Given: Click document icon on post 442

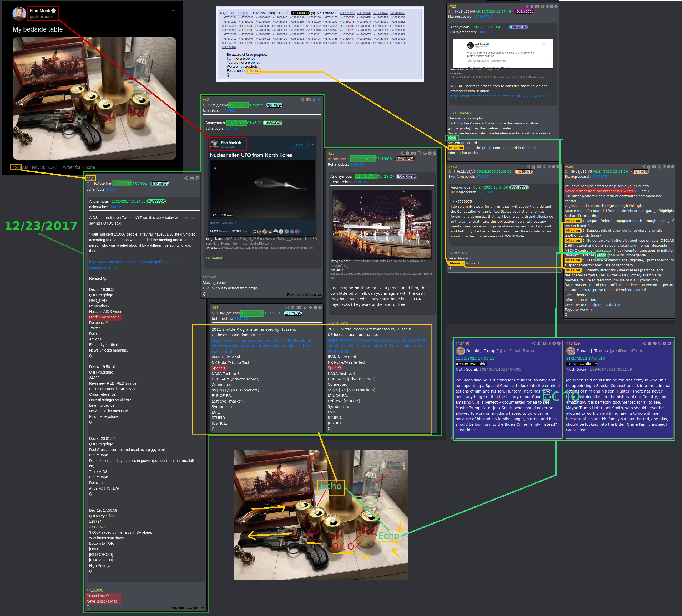Looking at the screenshot, I should (314, 100).
